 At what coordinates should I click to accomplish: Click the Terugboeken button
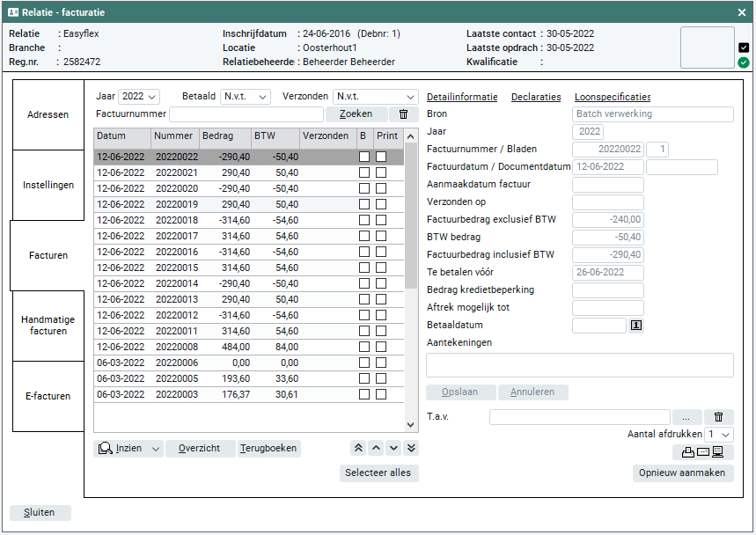269,449
